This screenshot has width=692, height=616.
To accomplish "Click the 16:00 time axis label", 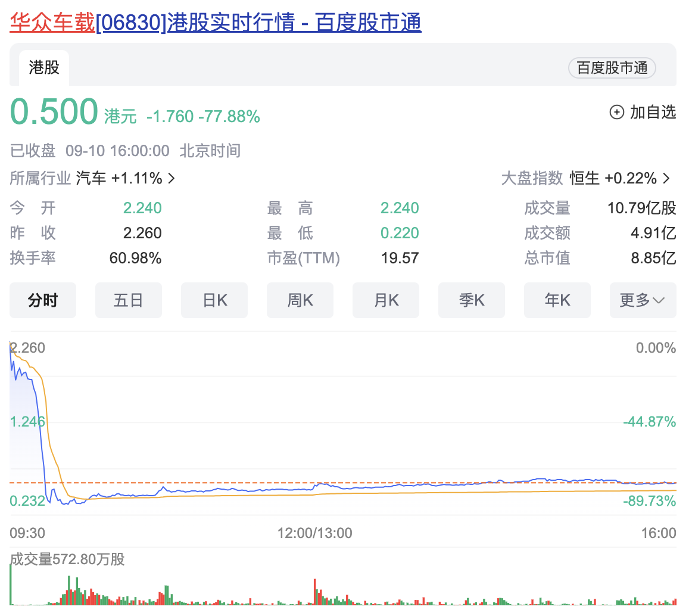I will pyautogui.click(x=659, y=533).
